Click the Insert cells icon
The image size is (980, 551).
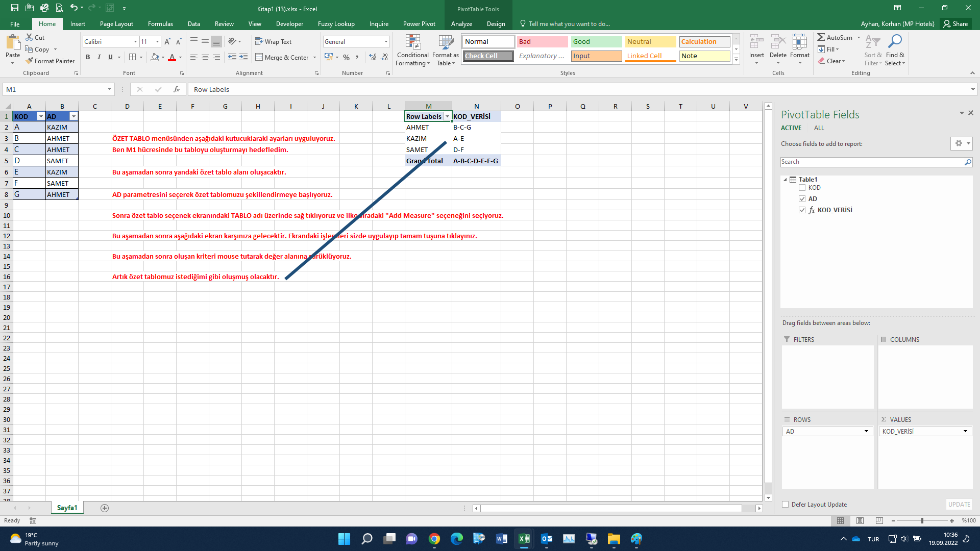(756, 42)
